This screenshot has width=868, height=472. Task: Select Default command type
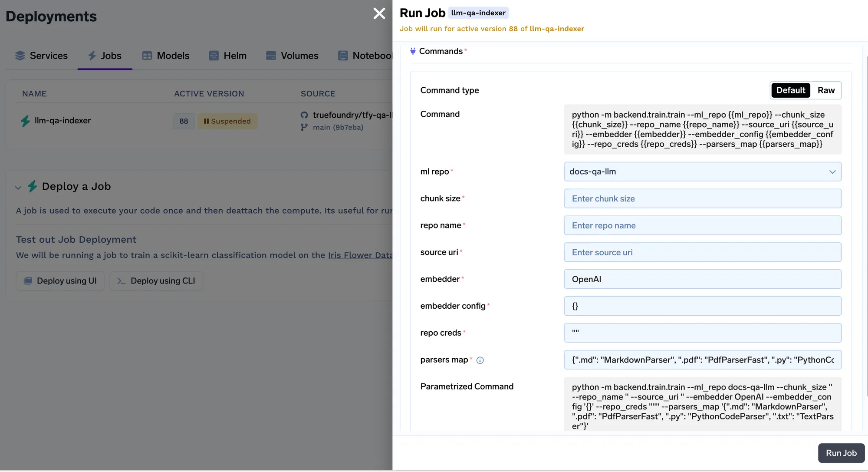[790, 90]
